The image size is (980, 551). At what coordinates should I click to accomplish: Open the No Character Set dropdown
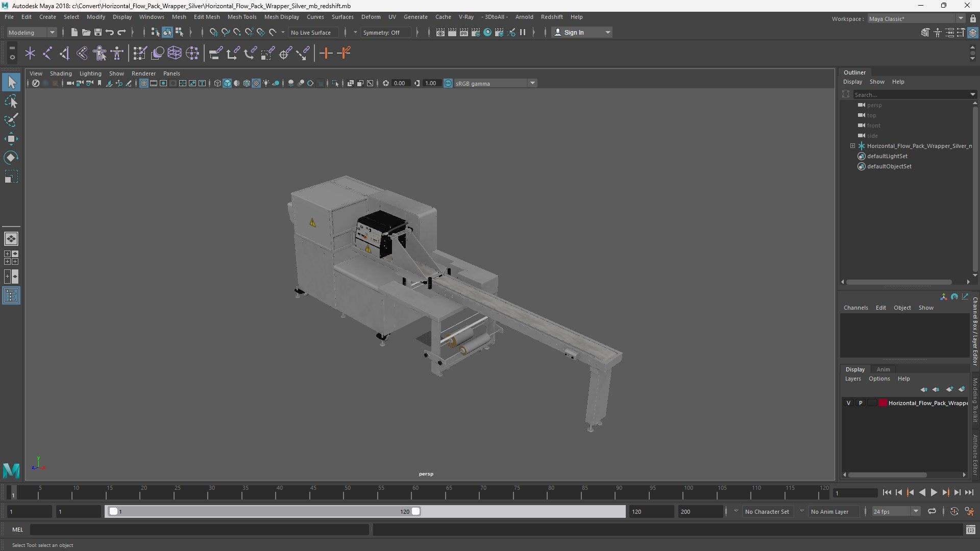[x=767, y=511]
